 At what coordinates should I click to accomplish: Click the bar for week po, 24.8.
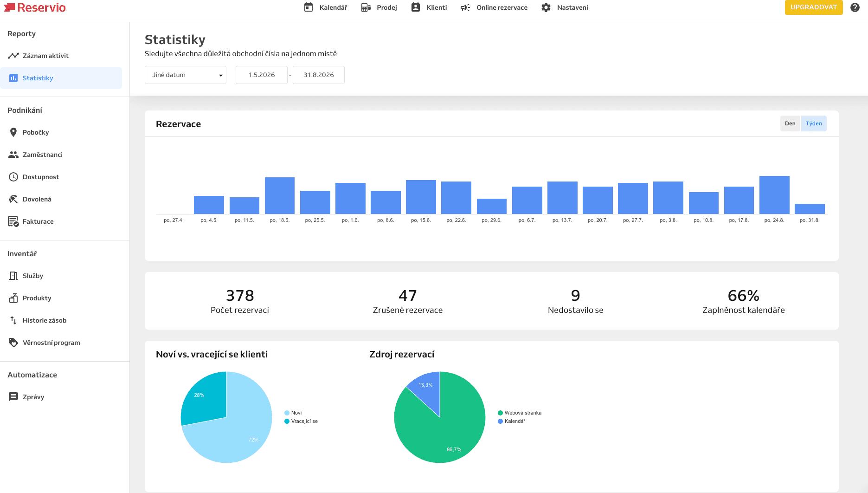774,195
